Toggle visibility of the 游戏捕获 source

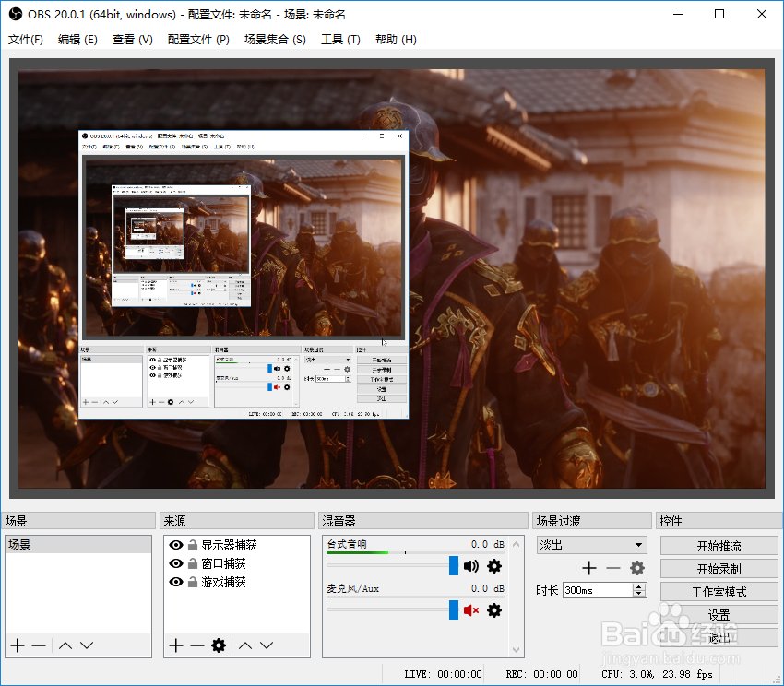[x=175, y=584]
